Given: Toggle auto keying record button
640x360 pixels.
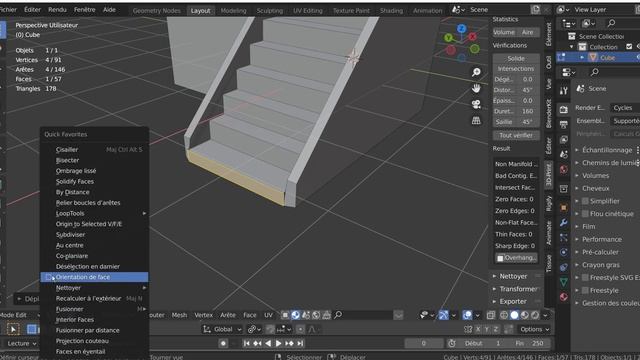Looking at the screenshot, I should coord(223,344).
